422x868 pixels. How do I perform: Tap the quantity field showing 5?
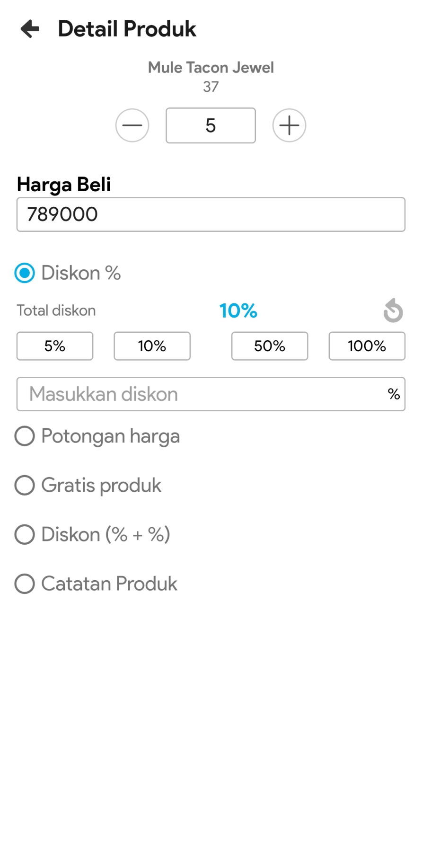211,125
